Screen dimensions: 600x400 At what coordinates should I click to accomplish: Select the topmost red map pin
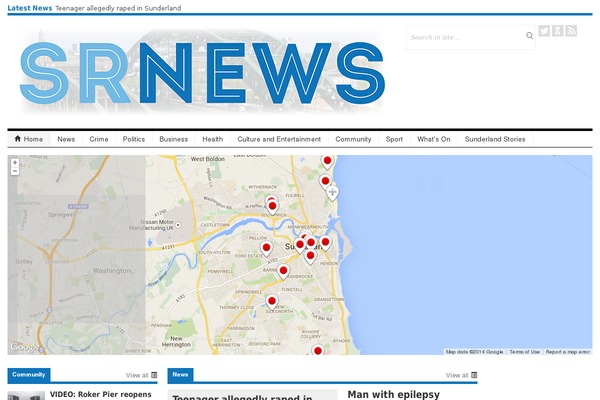click(x=327, y=162)
